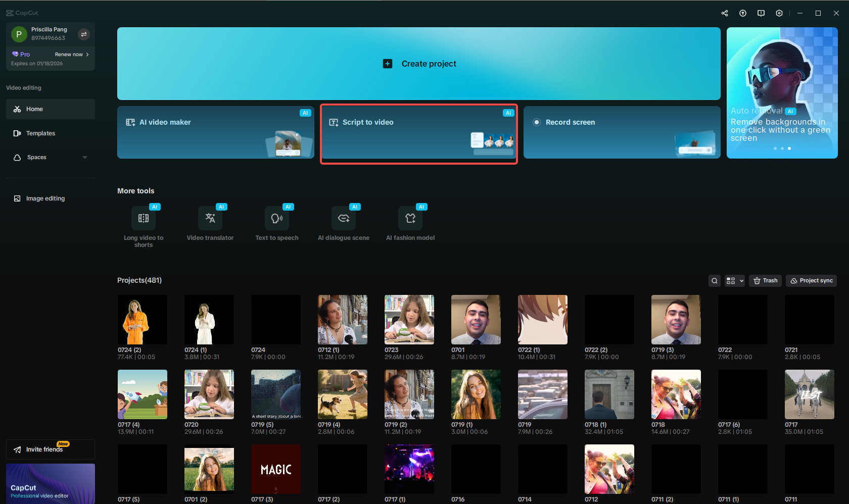The image size is (849, 504).
Task: Switch to Image editing
Action: [x=45, y=198]
